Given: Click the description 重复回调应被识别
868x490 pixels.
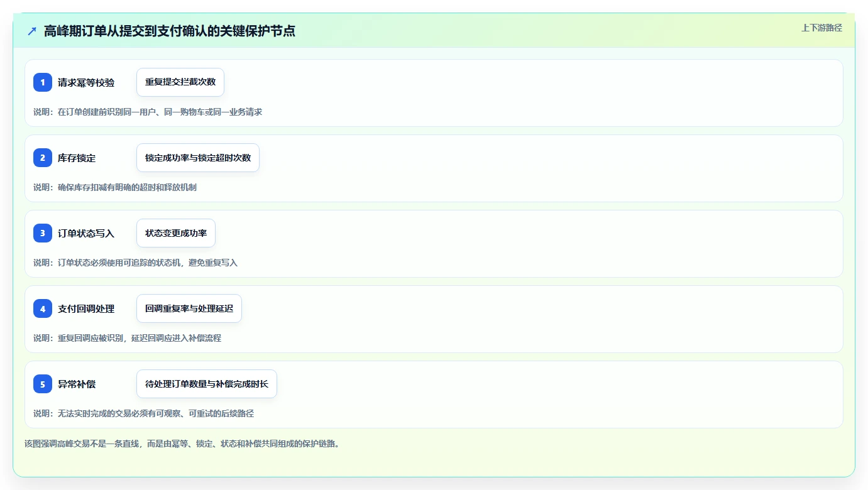Looking at the screenshot, I should pos(127,338).
